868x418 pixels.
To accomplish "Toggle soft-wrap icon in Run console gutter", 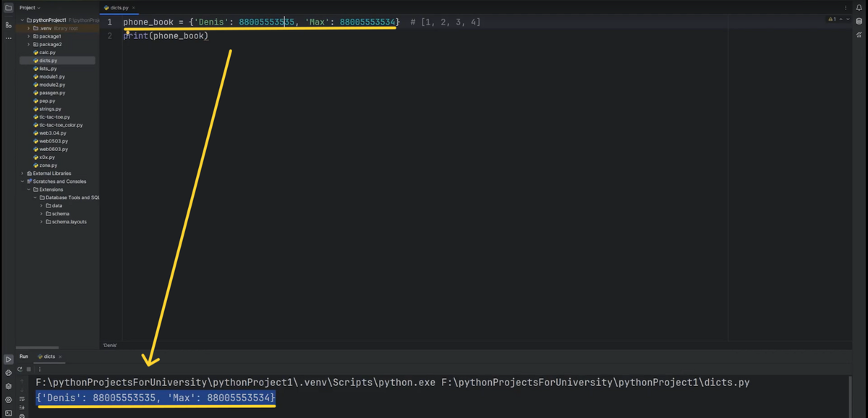I will point(22,398).
